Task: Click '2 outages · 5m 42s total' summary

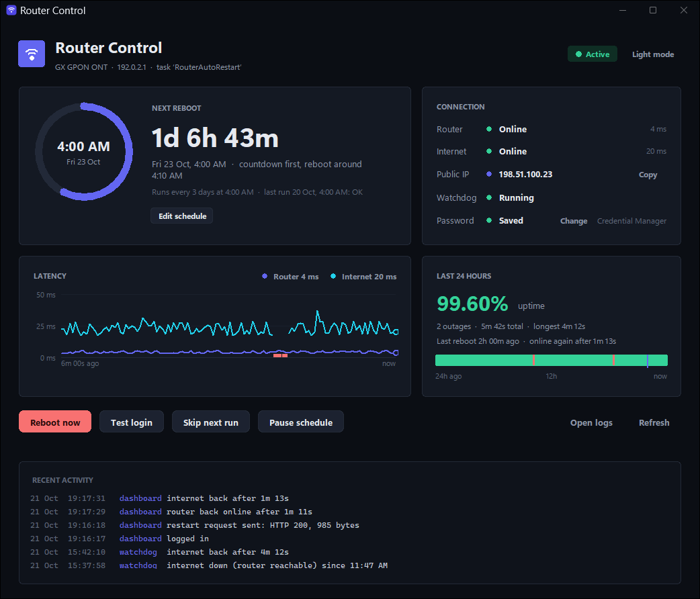Action: click(x=480, y=326)
